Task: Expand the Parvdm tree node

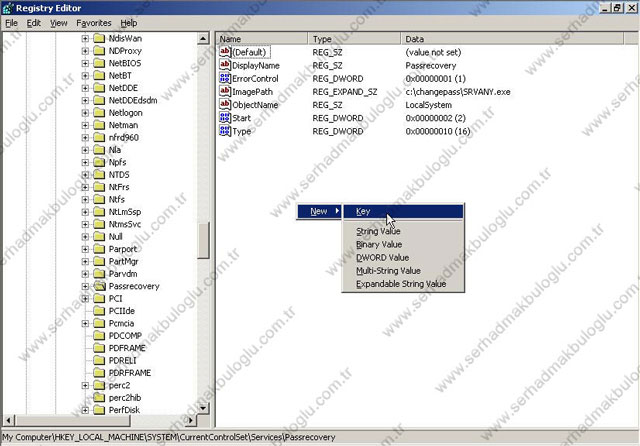Action: tap(85, 274)
